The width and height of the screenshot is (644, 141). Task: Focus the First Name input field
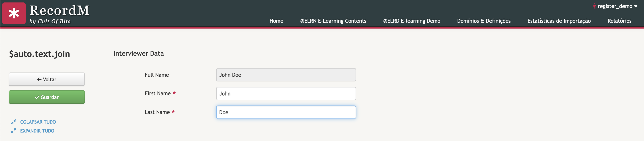pos(286,93)
